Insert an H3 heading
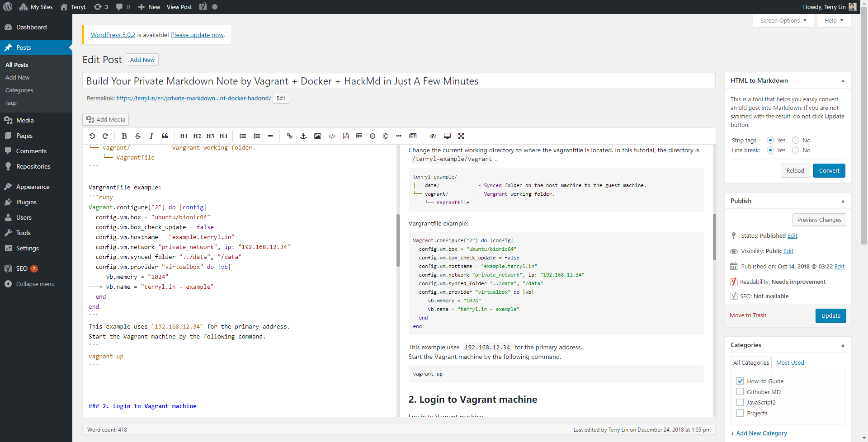This screenshot has height=442, width=868. click(210, 136)
